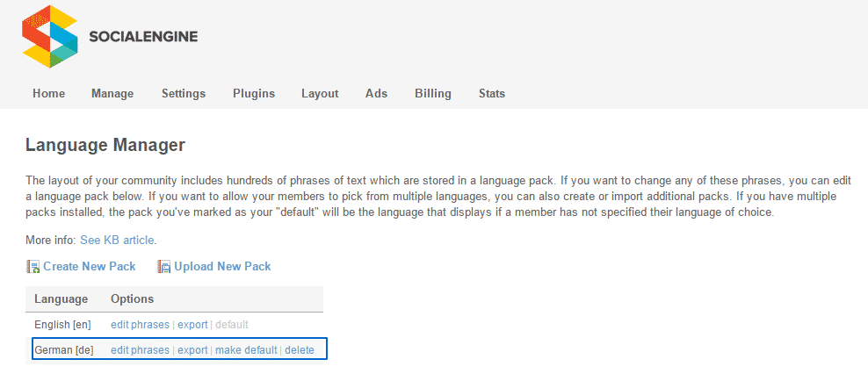
Task: Open the Home menu
Action: click(48, 93)
